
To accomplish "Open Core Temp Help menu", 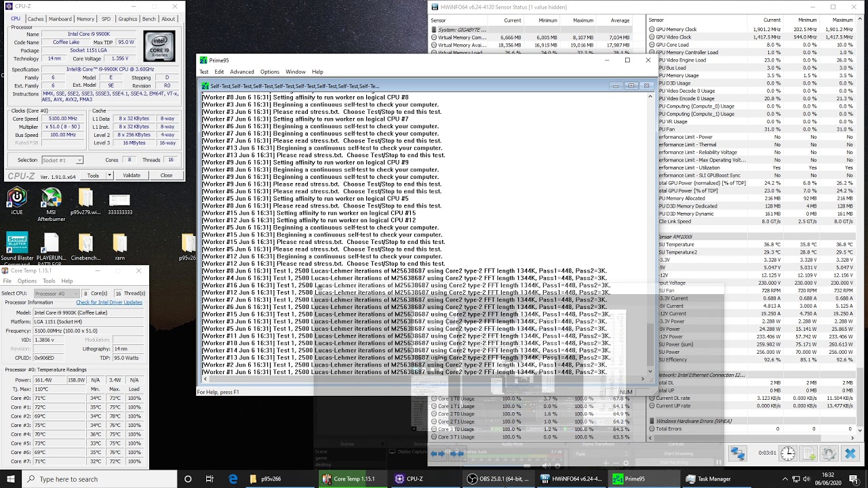I will pos(67,281).
